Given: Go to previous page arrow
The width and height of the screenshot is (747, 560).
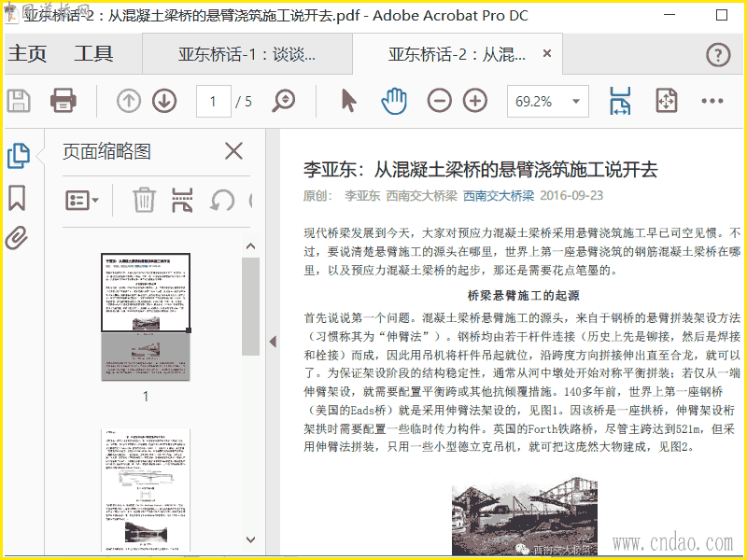Looking at the screenshot, I should [x=129, y=101].
